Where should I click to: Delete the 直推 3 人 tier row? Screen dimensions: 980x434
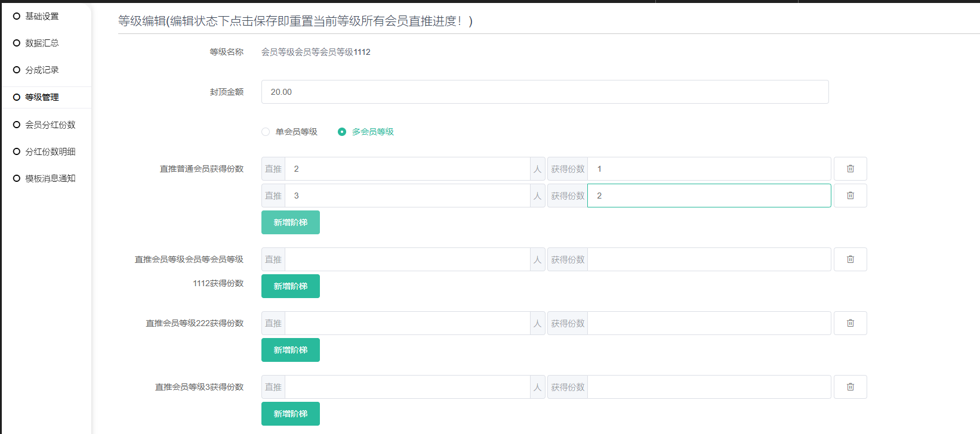850,196
